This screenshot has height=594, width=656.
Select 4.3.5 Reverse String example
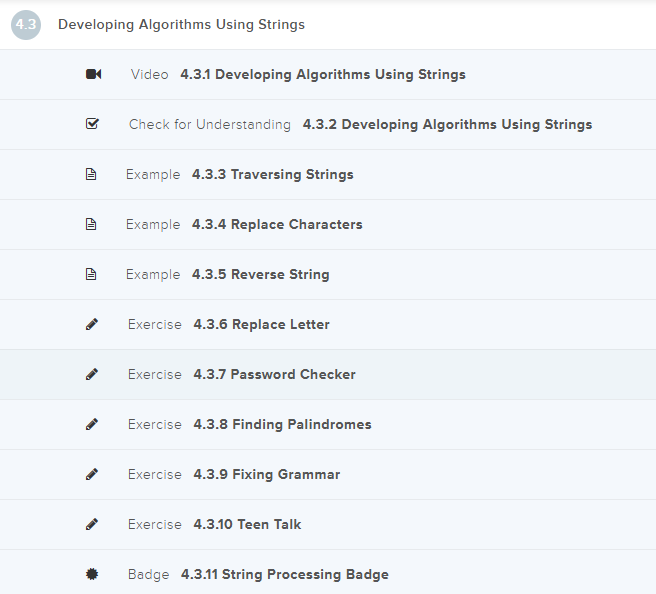pyautogui.click(x=260, y=274)
